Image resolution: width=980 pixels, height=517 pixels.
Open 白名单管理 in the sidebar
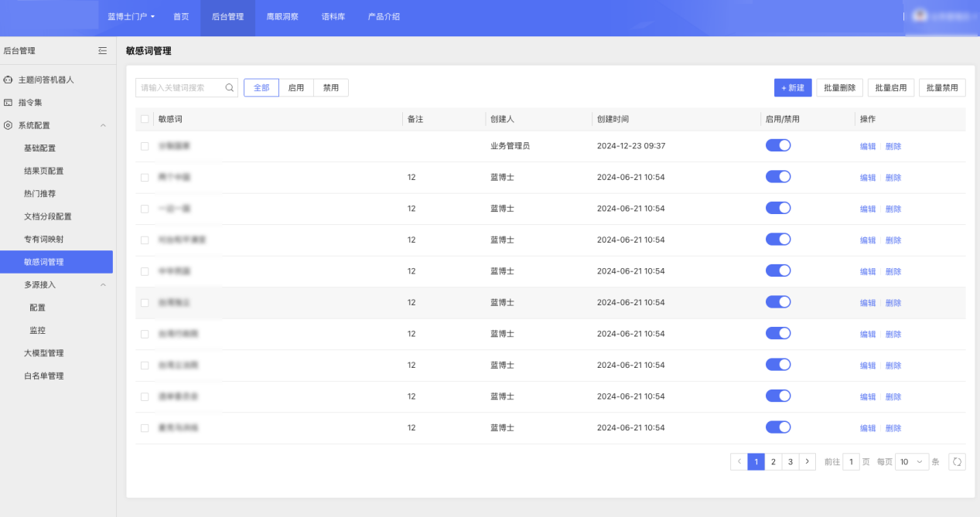click(x=43, y=376)
